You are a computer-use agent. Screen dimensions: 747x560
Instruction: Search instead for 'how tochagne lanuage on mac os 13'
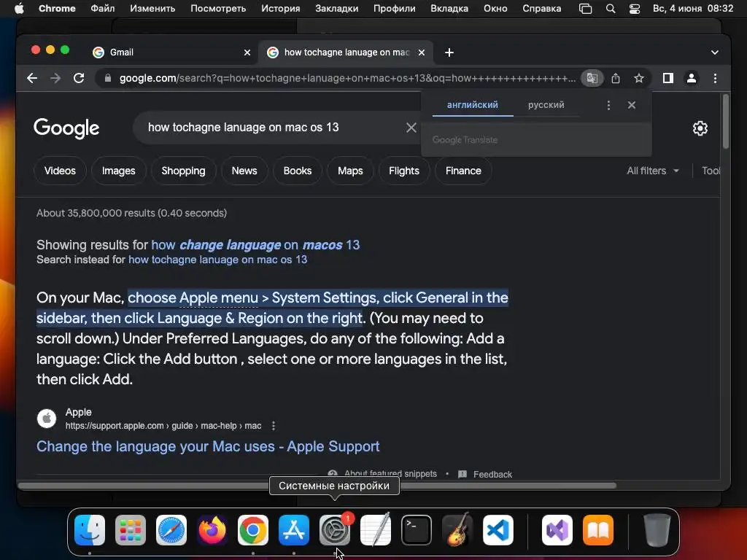[x=217, y=260]
